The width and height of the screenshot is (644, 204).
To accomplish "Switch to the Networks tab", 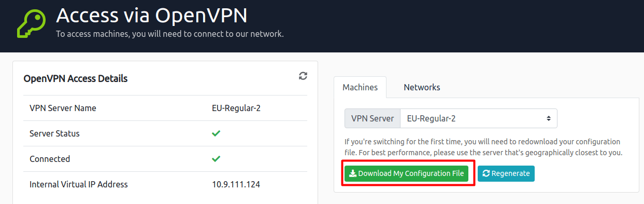I will [x=422, y=87].
